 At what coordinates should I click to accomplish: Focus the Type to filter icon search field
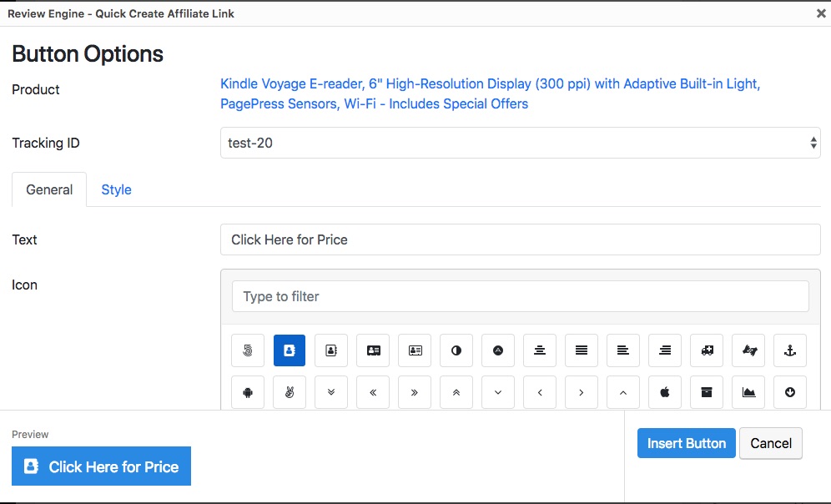click(521, 296)
